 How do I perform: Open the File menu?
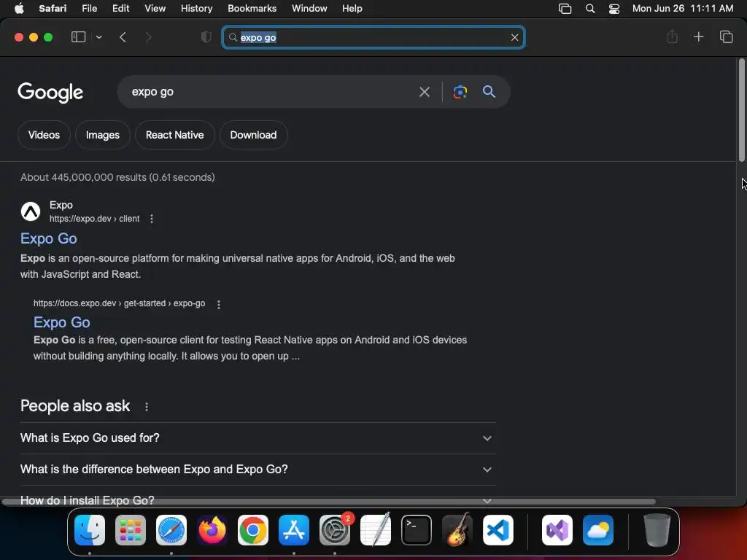click(90, 8)
